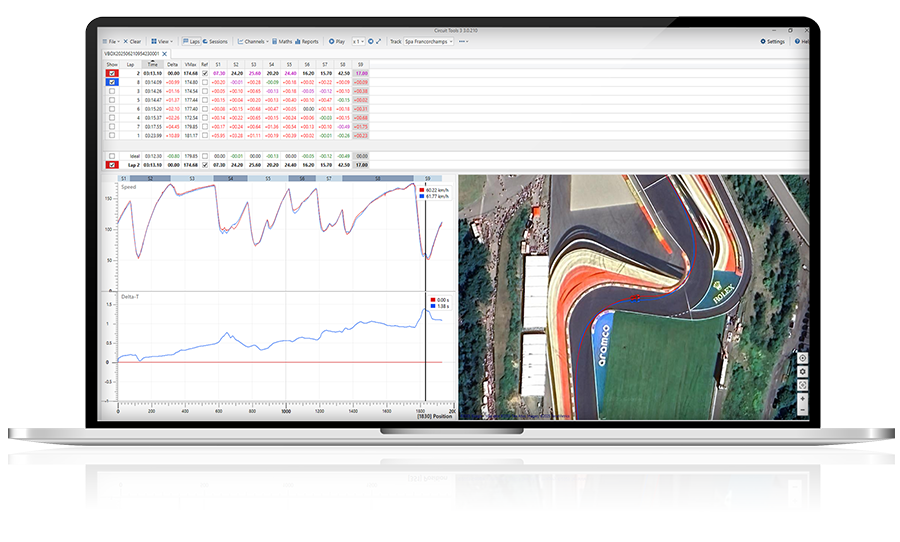Image resolution: width=900 pixels, height=542 pixels.
Task: Open map settings gear on map
Action: click(803, 371)
